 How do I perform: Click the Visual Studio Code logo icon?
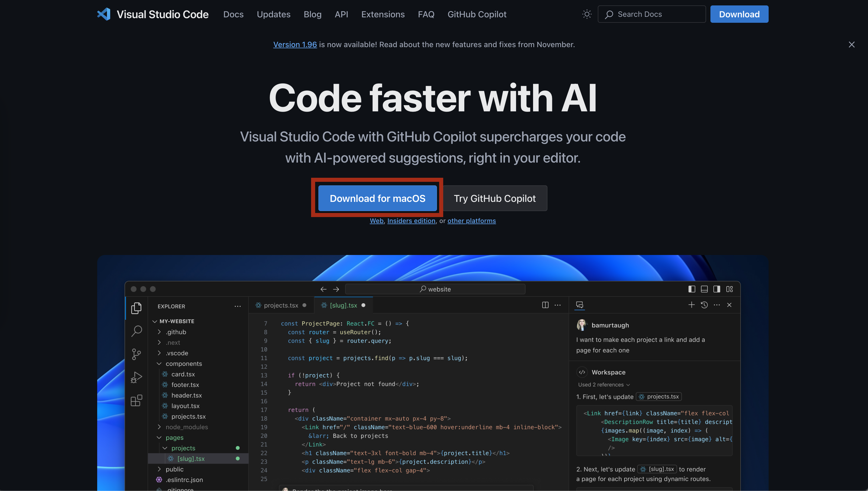(104, 14)
